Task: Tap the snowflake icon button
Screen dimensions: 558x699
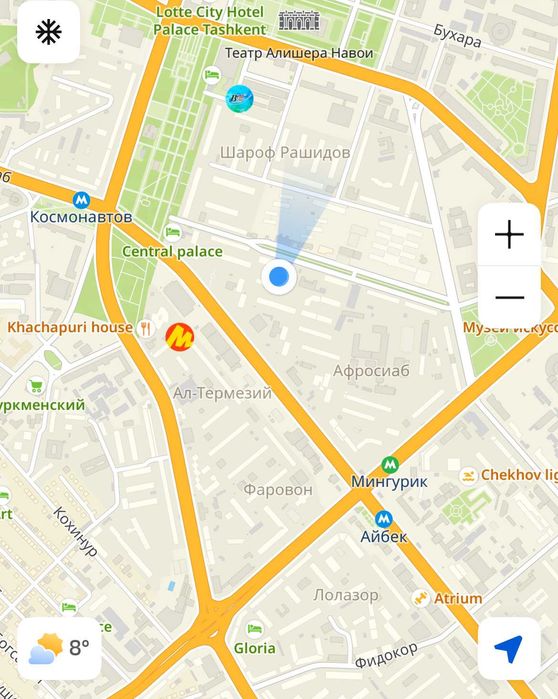Action: tap(49, 32)
